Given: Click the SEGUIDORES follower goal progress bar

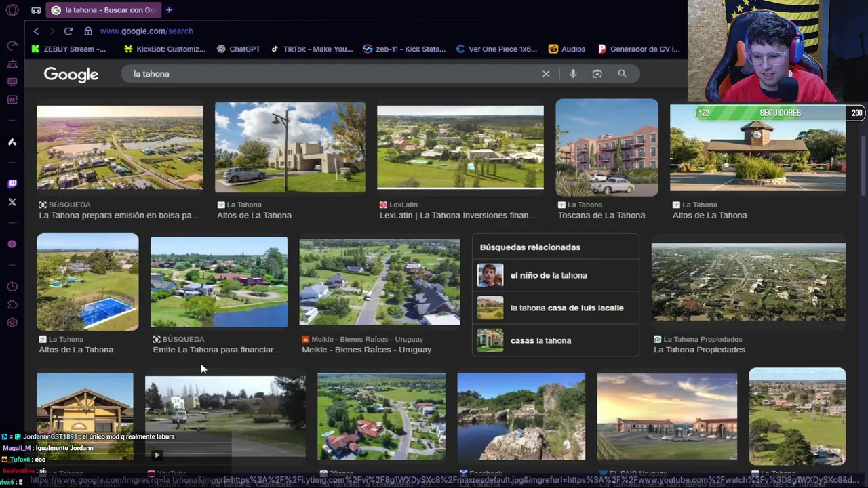Looking at the screenshot, I should [x=780, y=113].
